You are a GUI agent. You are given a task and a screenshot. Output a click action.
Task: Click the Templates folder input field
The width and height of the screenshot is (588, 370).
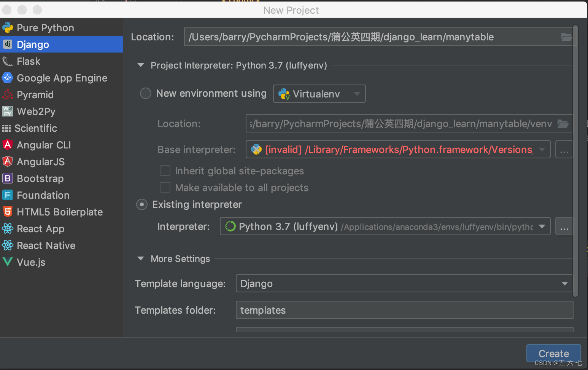404,310
